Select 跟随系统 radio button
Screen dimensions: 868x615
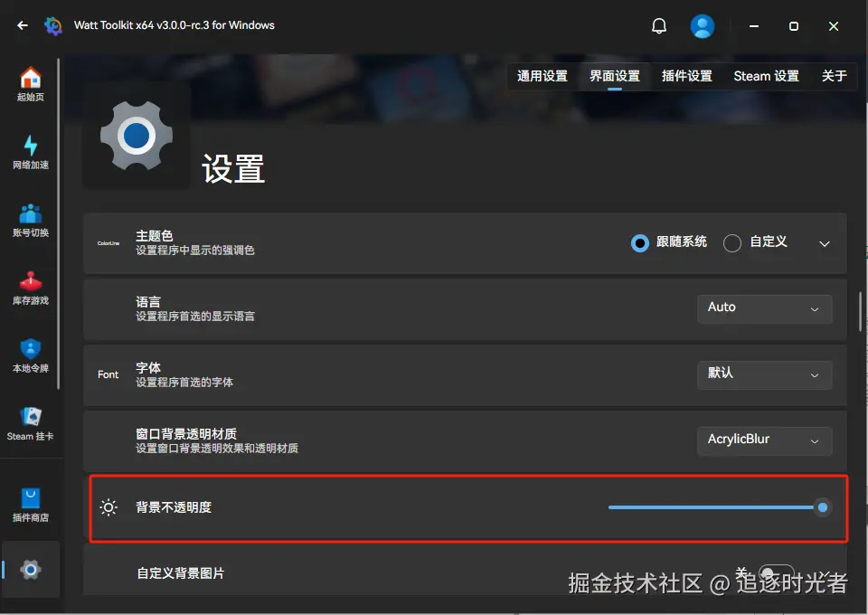point(640,242)
